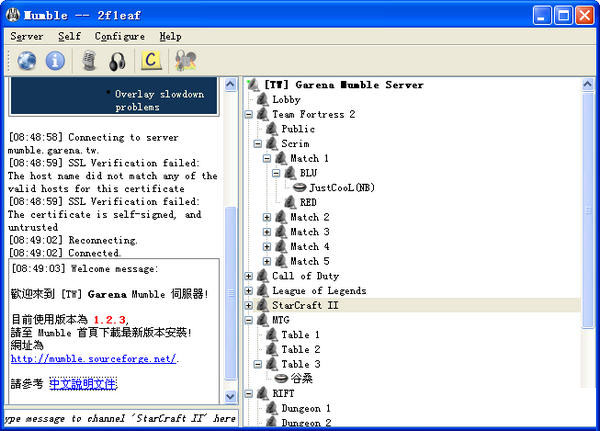Expand the StarCraft II channel
This screenshot has width=600, height=431.
coord(249,305)
